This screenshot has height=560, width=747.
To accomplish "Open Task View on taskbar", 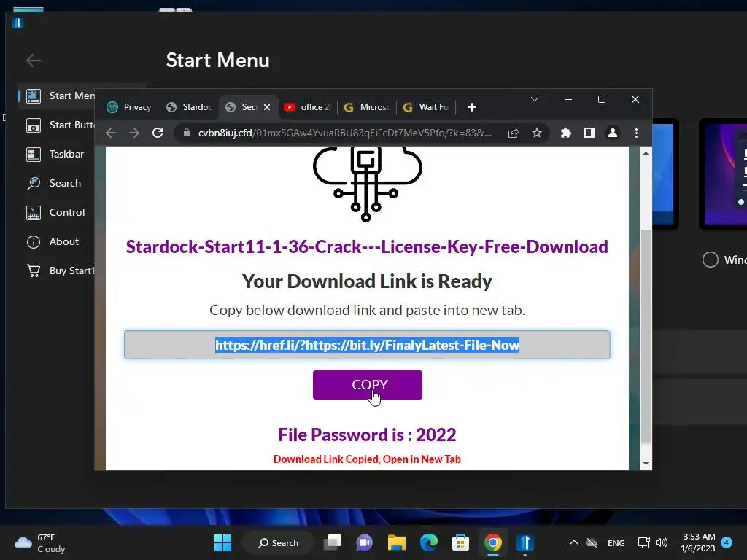I will tap(333, 542).
